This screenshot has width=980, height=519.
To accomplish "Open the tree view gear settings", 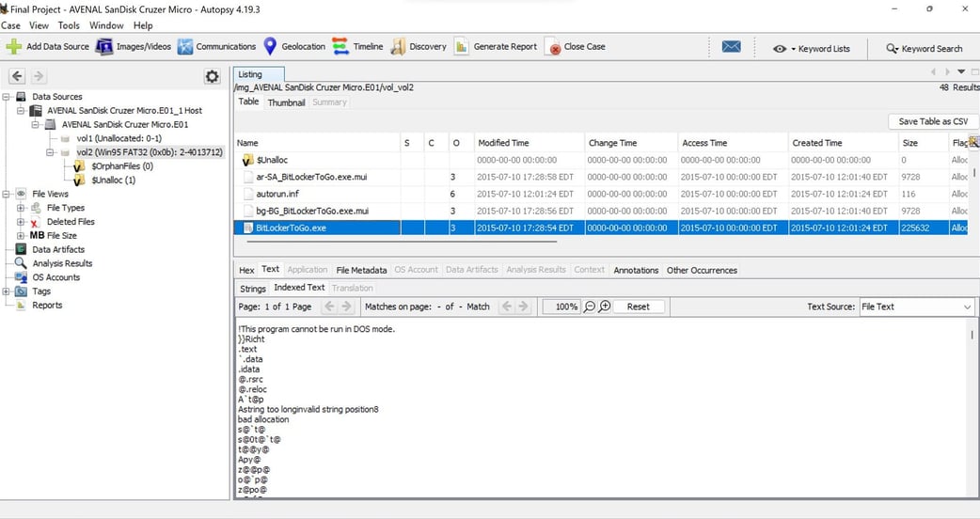I will click(213, 76).
